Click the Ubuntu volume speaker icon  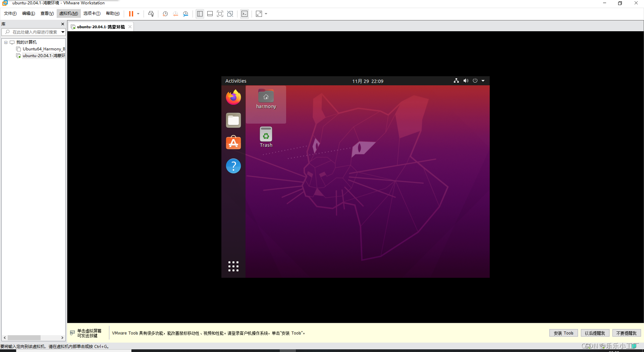(x=466, y=81)
